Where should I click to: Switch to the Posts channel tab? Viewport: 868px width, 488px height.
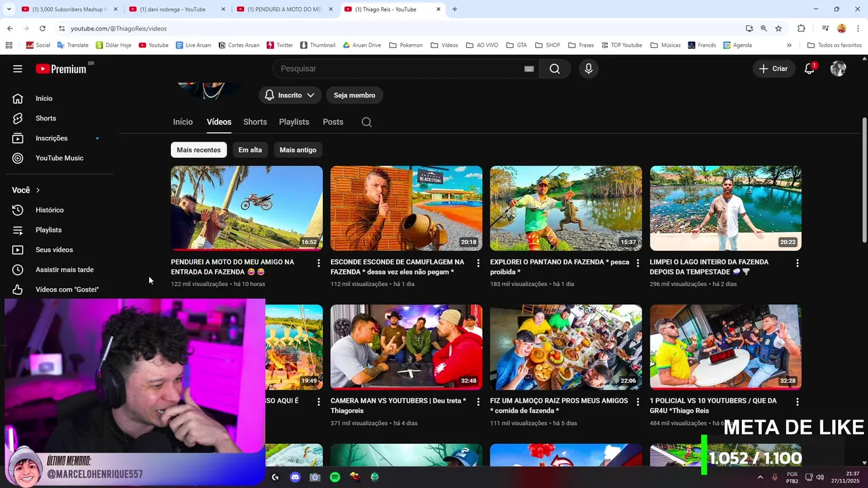333,122
